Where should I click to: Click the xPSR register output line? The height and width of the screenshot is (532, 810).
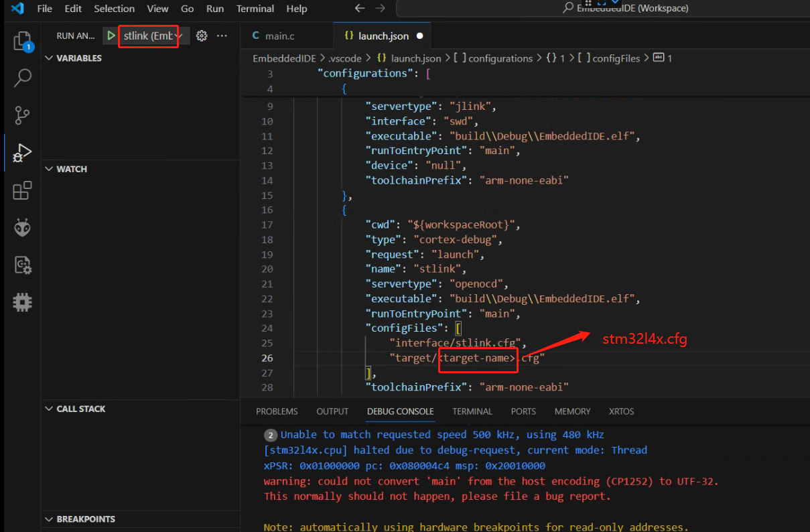point(405,466)
